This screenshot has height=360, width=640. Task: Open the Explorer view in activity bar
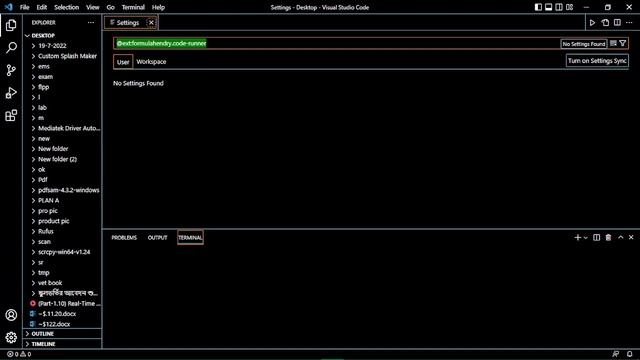pos(11,25)
